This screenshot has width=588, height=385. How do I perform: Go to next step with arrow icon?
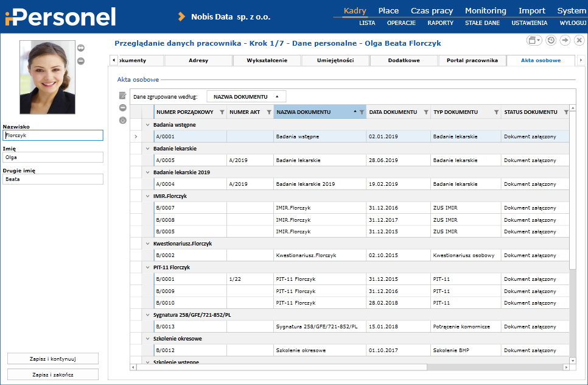565,40
